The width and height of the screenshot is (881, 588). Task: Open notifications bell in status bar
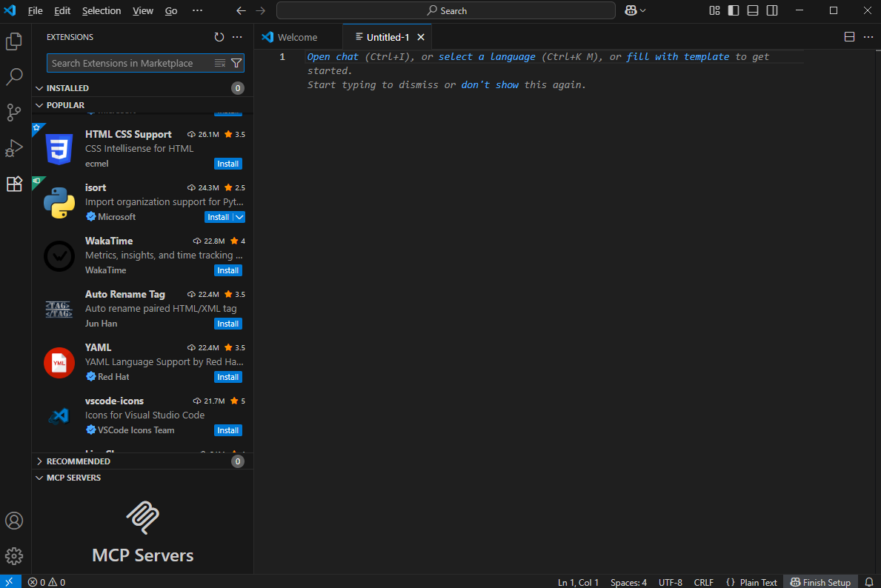(x=869, y=582)
